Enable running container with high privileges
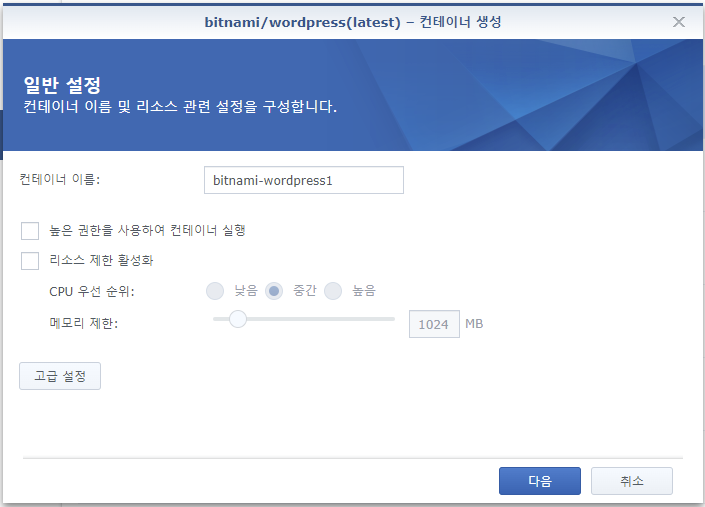 [30, 231]
